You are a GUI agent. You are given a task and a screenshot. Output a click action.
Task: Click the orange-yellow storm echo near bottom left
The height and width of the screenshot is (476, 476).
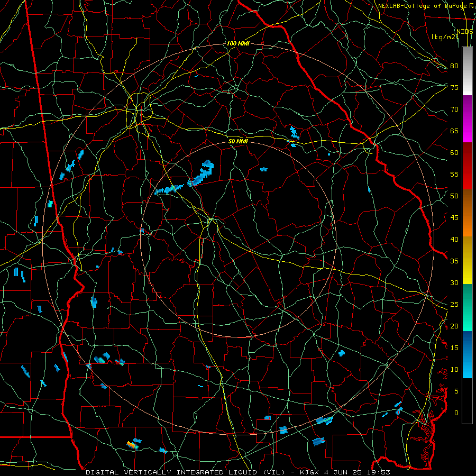pos(132,445)
